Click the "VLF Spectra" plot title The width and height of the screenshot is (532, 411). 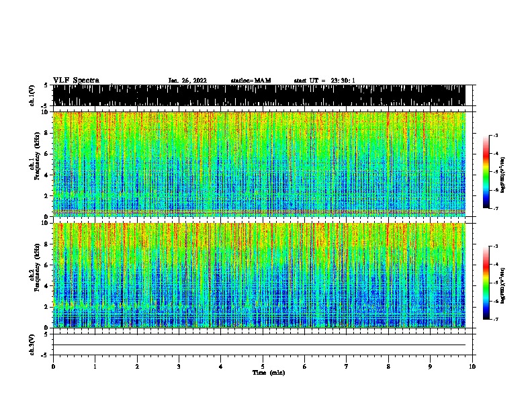coord(76,81)
